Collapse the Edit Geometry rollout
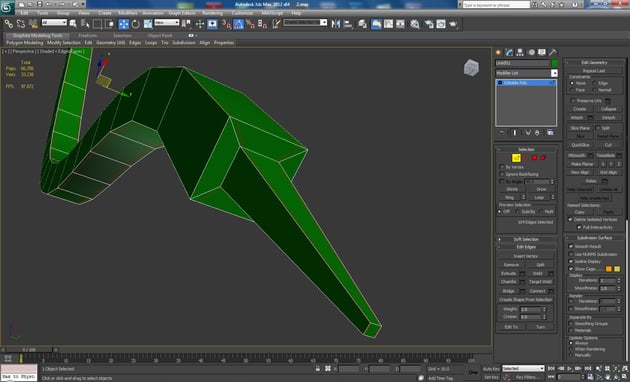630x382 pixels. [x=595, y=63]
